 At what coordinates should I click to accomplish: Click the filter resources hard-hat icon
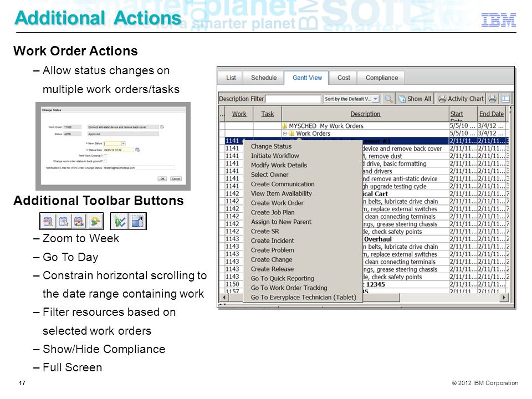[x=94, y=222]
